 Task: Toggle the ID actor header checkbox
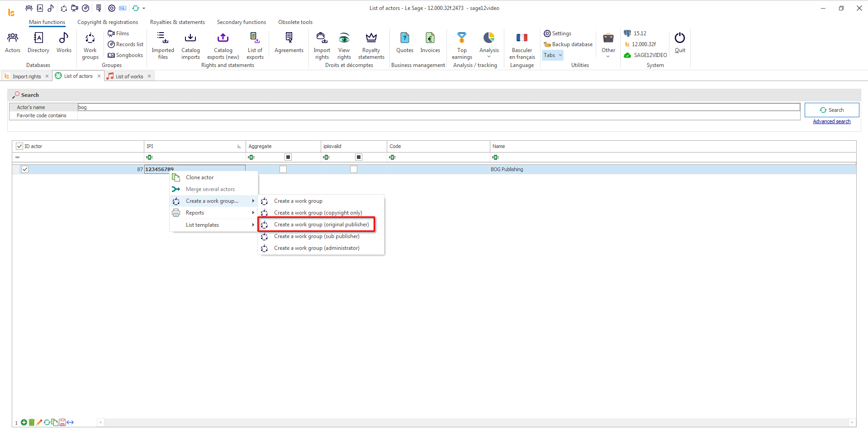click(x=19, y=146)
